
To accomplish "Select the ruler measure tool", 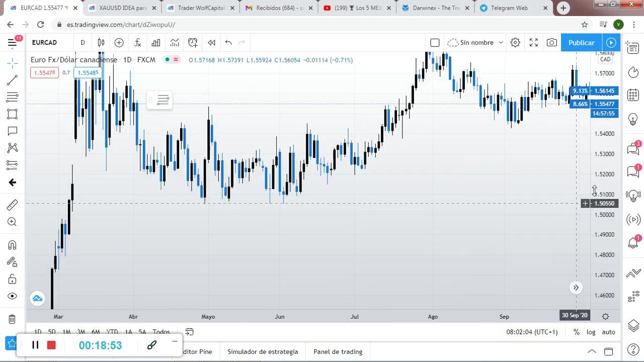I will click(x=13, y=205).
